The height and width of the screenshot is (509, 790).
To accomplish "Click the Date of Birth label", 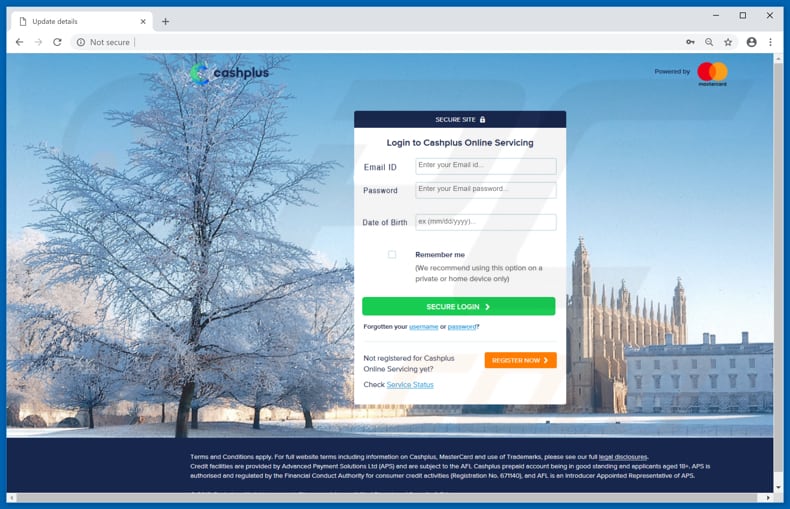I will point(385,222).
